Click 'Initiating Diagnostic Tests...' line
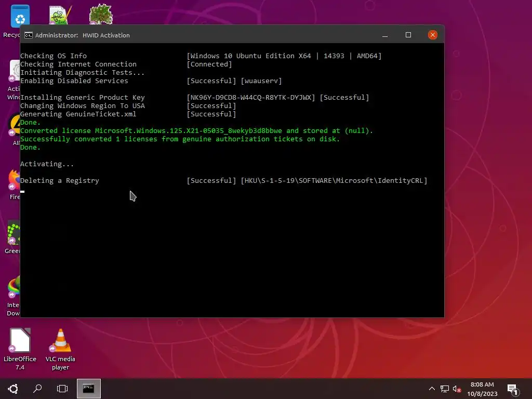Viewport: 532px width, 399px height. click(x=83, y=73)
